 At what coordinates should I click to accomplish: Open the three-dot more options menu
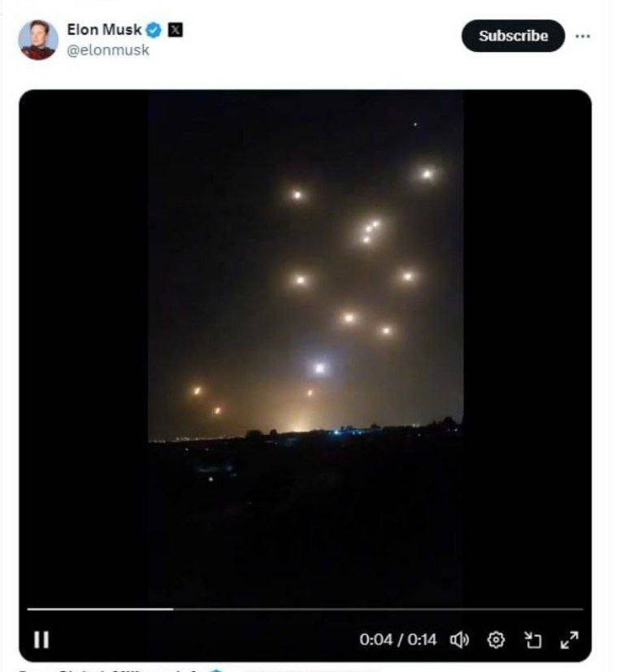point(583,37)
